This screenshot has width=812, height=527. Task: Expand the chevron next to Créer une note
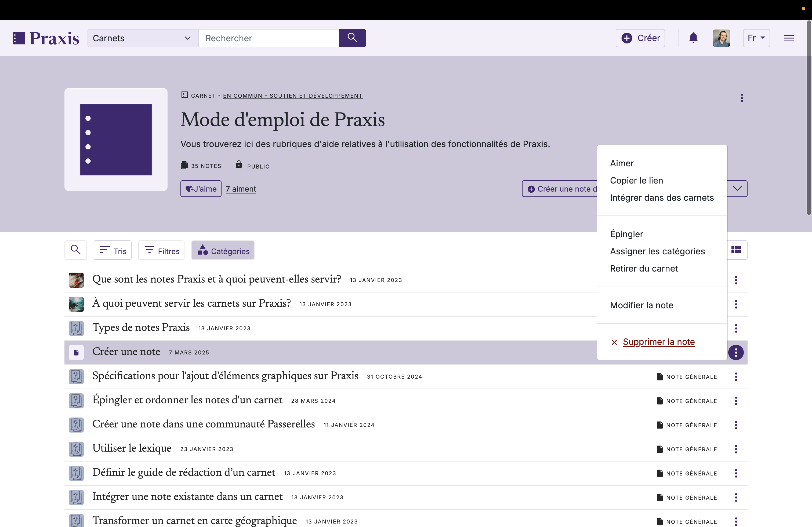point(737,189)
